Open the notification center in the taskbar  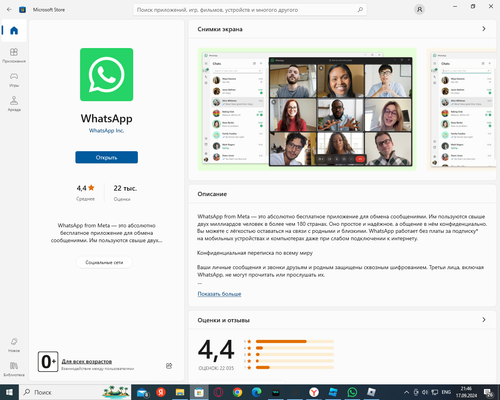(489, 392)
